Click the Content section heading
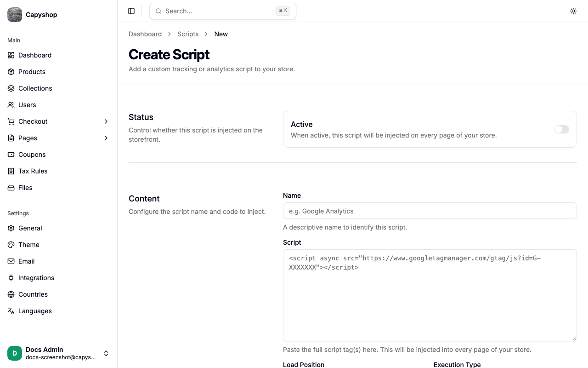 pos(144,199)
